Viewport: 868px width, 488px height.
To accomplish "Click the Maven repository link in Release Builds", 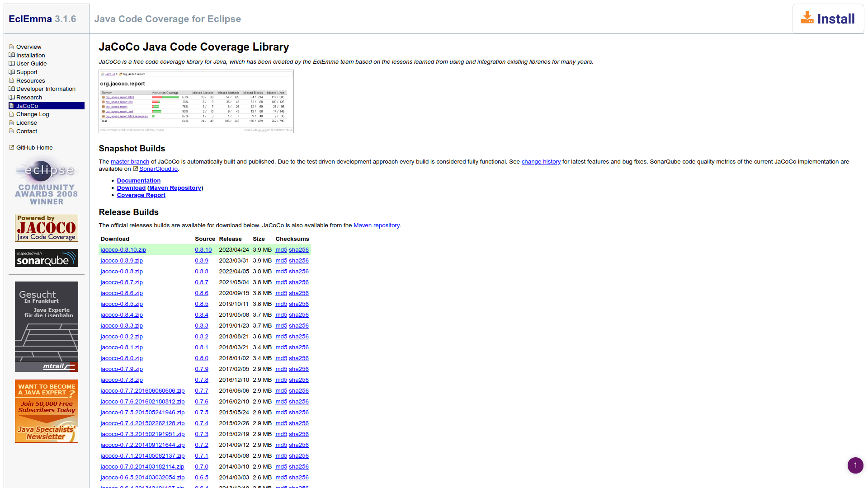I will point(376,225).
